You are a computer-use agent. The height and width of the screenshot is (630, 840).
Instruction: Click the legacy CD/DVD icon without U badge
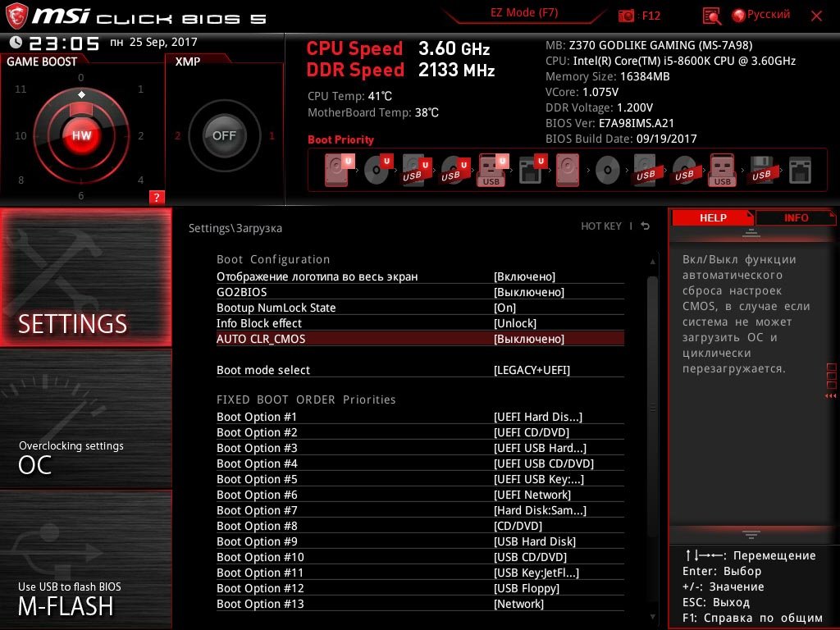(608, 171)
